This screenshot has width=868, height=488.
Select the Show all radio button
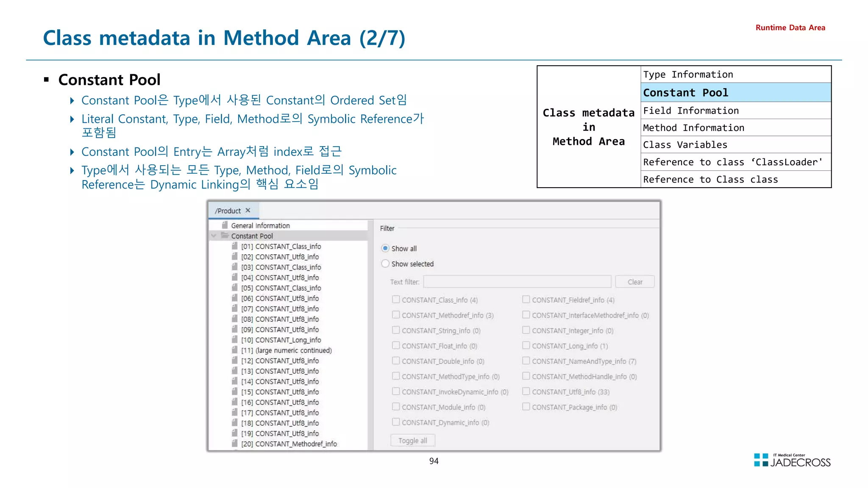pos(385,248)
